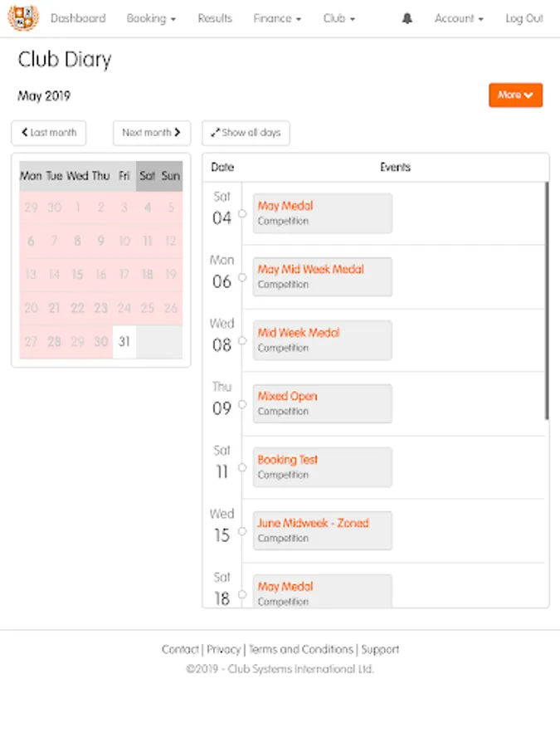Viewport: 560px width, 747px height.
Task: Go to Next month in the diary
Action: pos(151,133)
